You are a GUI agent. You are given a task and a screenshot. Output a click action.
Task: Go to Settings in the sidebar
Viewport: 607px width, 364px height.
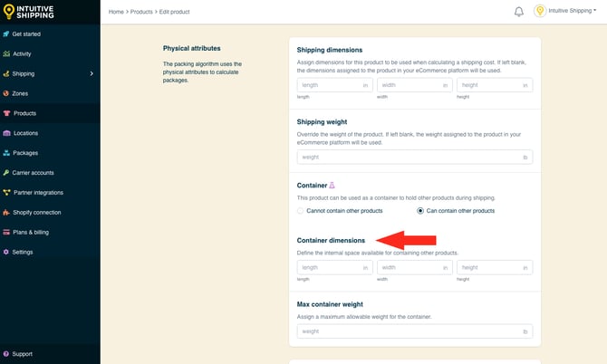(x=23, y=252)
